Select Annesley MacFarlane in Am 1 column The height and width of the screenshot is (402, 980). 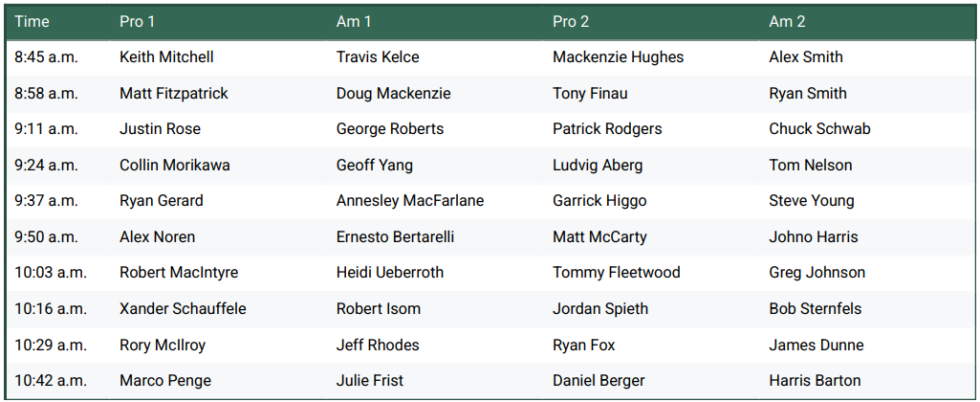pyautogui.click(x=410, y=201)
